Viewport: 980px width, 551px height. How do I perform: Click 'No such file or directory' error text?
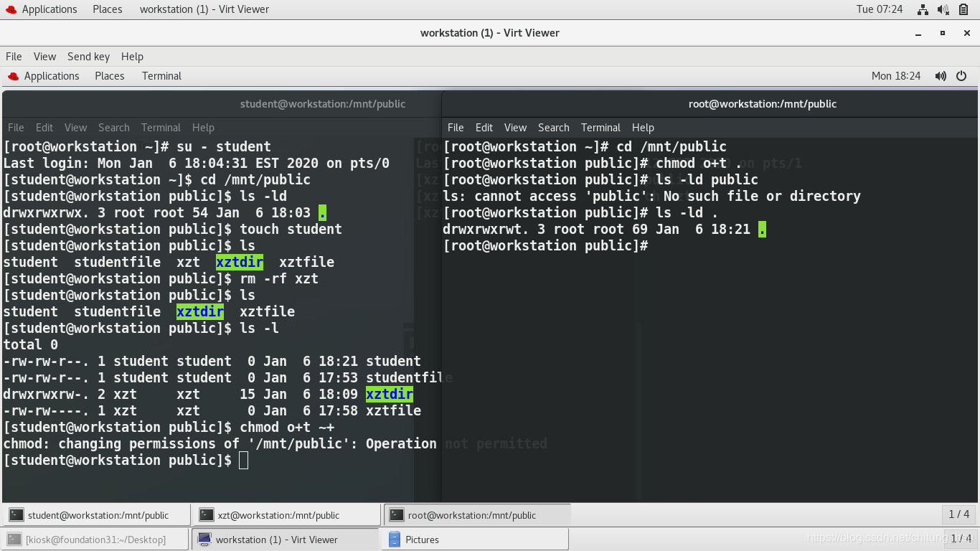coord(762,197)
